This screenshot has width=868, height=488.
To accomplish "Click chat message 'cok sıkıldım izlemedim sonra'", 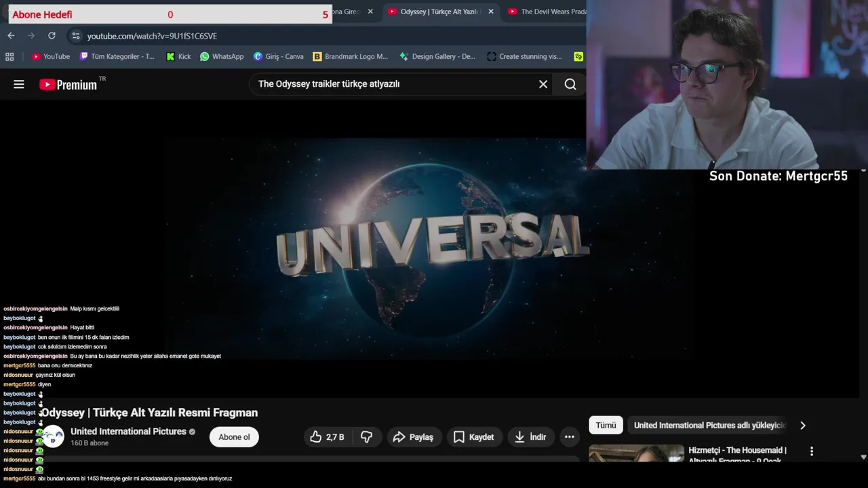I will 73,347.
